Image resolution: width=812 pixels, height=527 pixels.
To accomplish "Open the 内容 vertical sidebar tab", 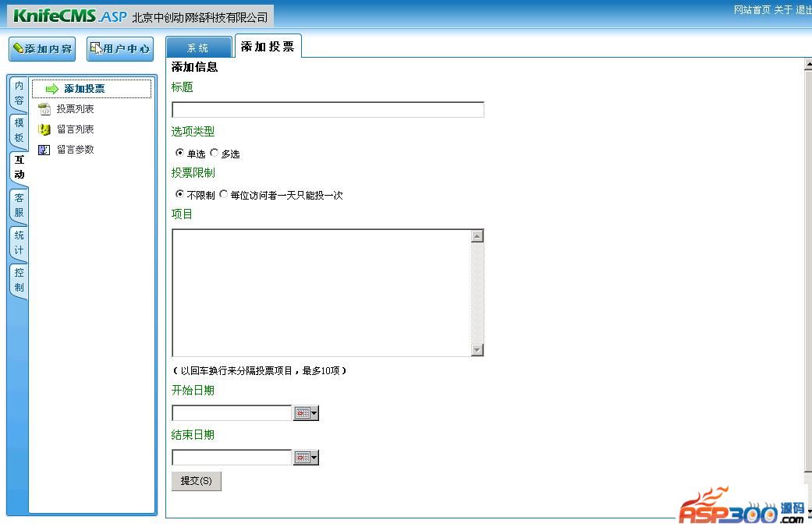I will click(x=19, y=94).
